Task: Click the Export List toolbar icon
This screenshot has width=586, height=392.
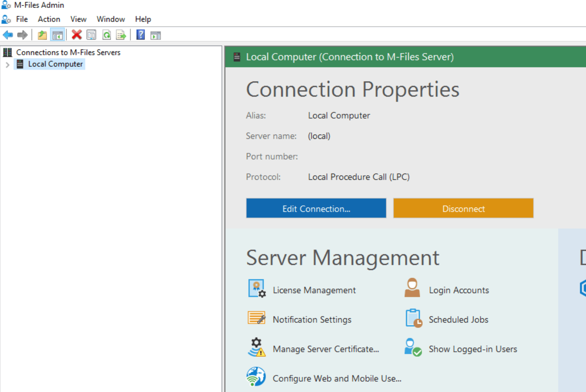Action: click(x=121, y=35)
